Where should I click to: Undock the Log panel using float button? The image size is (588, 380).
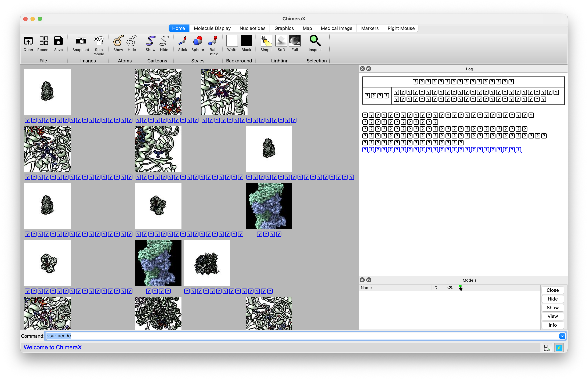point(369,69)
